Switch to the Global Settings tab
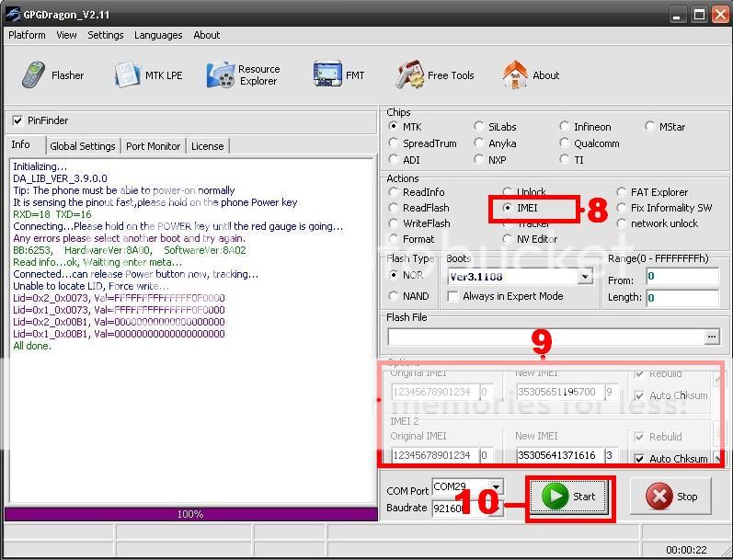The image size is (733, 560). pyautogui.click(x=83, y=146)
